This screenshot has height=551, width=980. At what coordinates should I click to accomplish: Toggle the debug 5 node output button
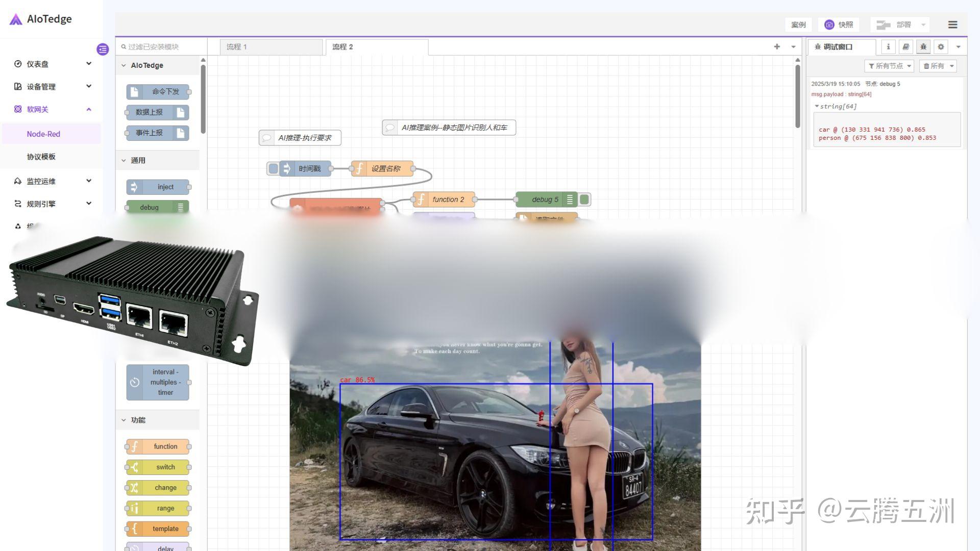(x=585, y=199)
